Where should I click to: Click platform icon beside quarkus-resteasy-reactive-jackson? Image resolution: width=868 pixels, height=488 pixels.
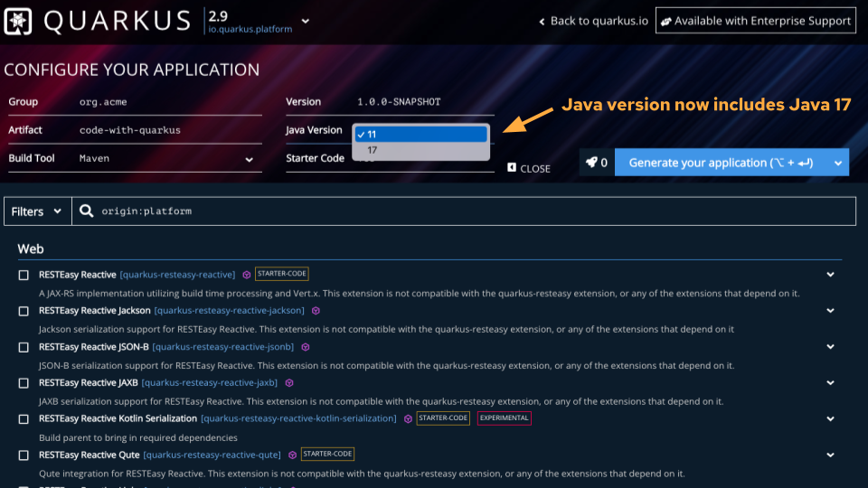point(316,310)
